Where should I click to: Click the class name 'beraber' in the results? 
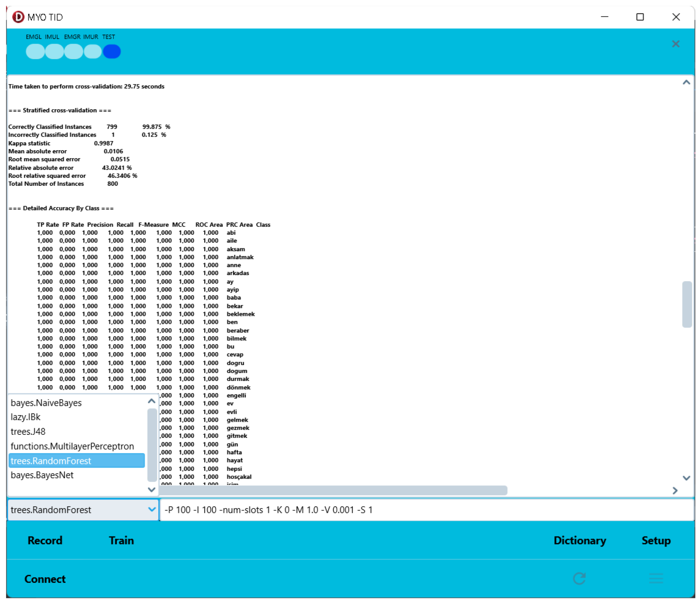coord(238,330)
